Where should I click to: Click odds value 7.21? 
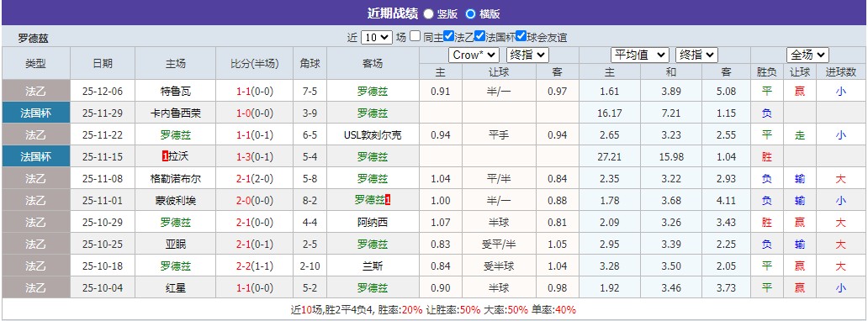click(x=671, y=113)
